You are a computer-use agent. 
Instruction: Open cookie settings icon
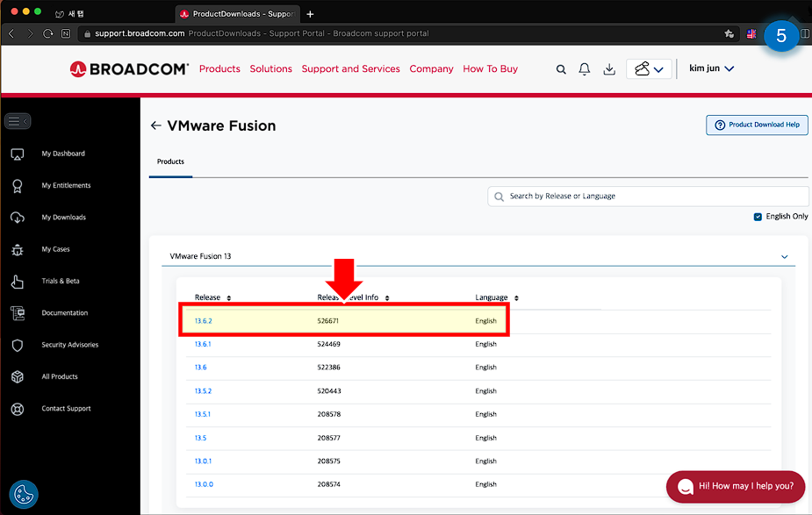pos(24,494)
